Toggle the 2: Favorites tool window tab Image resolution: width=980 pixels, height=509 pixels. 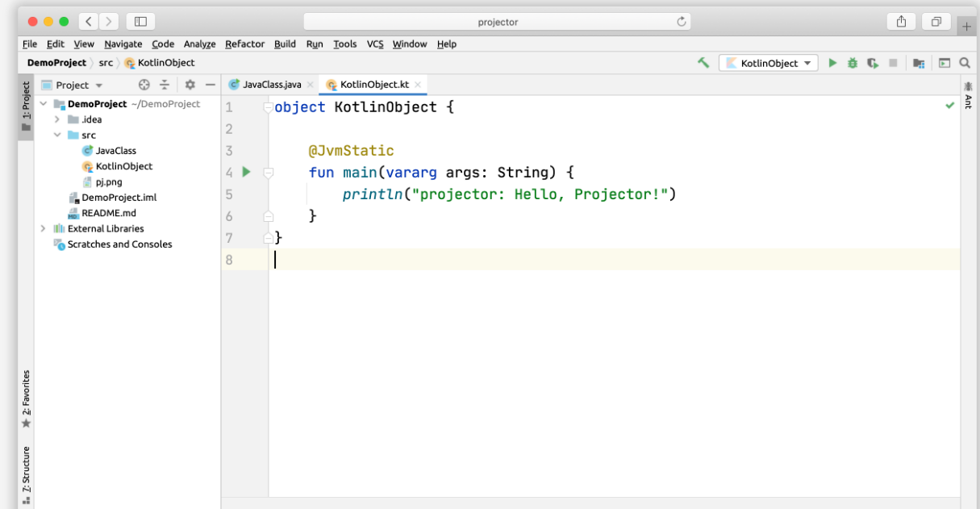(26, 398)
